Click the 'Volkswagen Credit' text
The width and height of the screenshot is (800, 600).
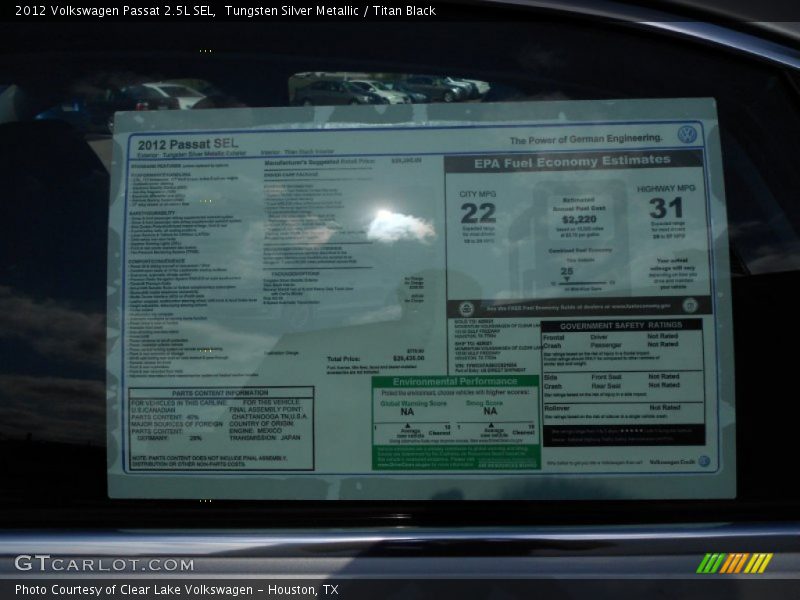[x=672, y=462]
